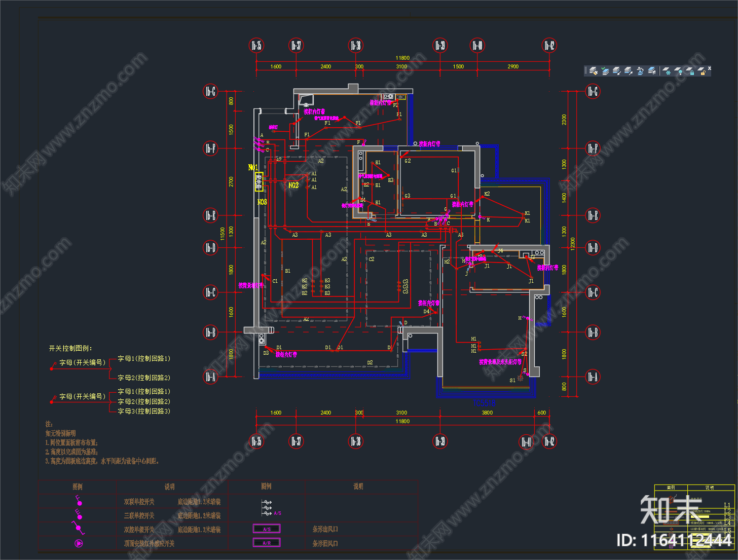This screenshot has width=738, height=560.
Task: Click Copy Objects to New Layer icon
Action: tap(640, 71)
